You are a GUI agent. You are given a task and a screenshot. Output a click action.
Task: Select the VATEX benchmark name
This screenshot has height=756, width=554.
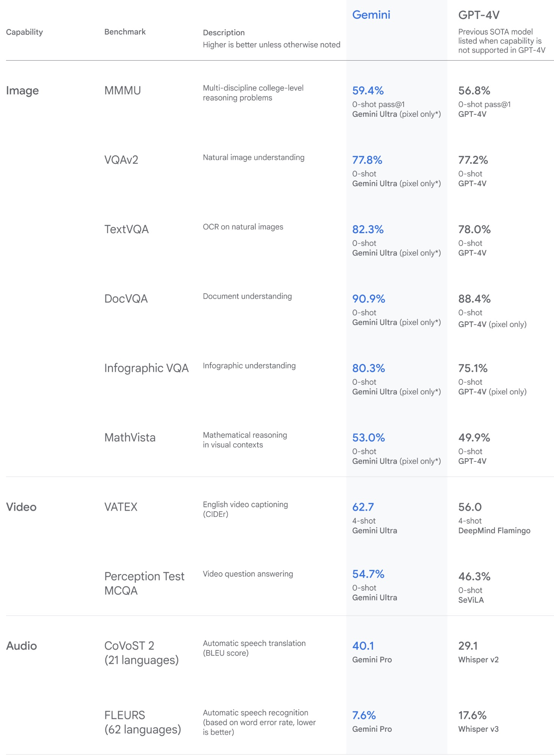[121, 507]
